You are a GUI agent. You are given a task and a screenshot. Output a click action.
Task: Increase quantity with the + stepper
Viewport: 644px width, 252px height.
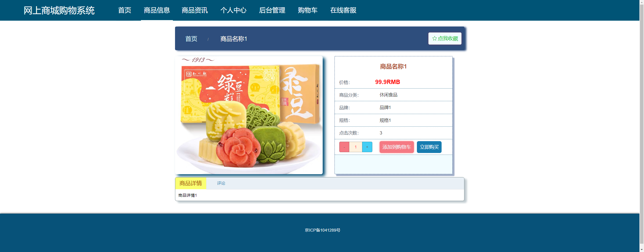point(367,147)
